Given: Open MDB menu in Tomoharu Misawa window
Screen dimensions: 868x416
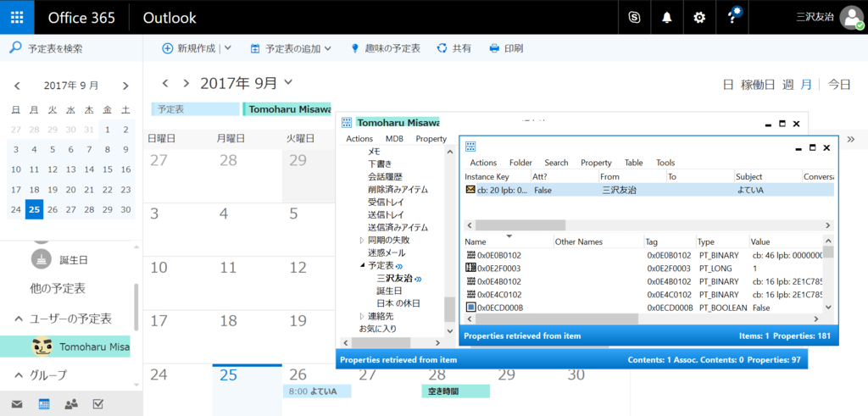Looking at the screenshot, I should pos(395,139).
